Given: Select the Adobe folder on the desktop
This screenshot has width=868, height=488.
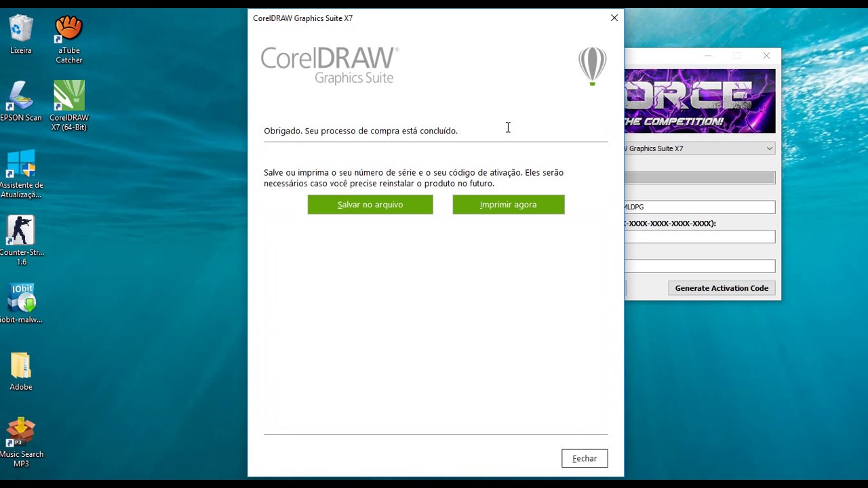Looking at the screenshot, I should (x=21, y=371).
